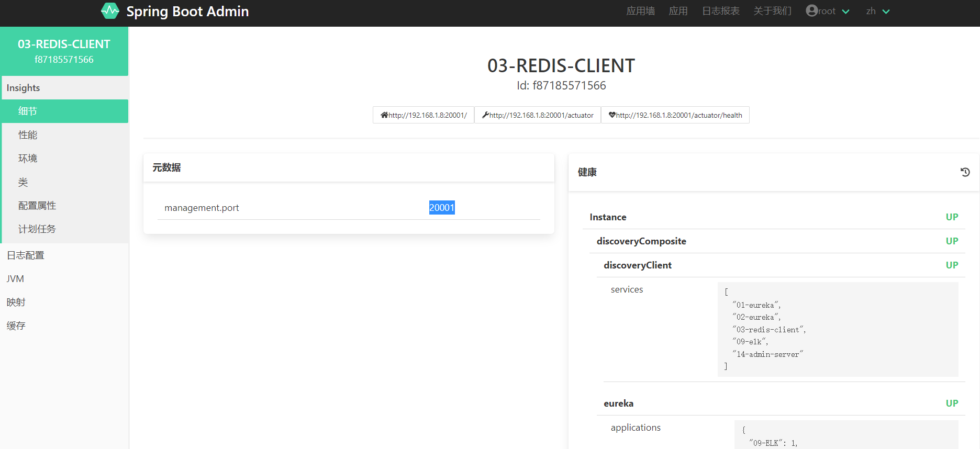Click the 健康 panel heading

coord(587,172)
